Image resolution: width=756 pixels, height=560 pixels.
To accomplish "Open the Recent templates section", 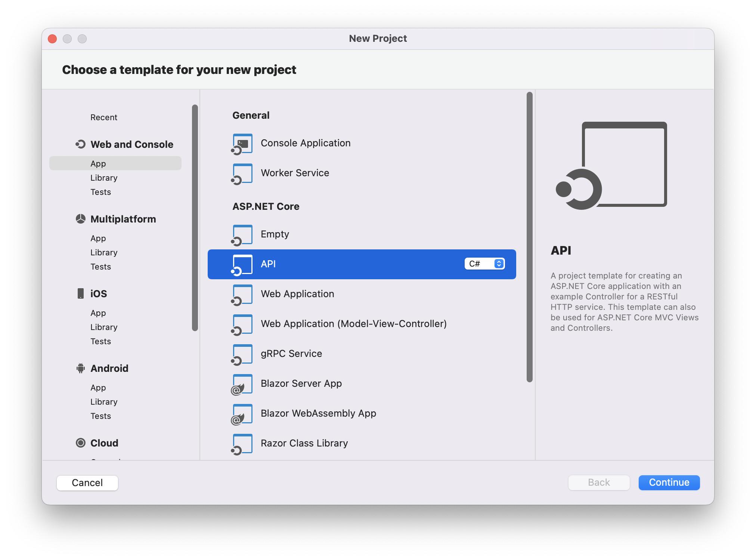I will [103, 117].
